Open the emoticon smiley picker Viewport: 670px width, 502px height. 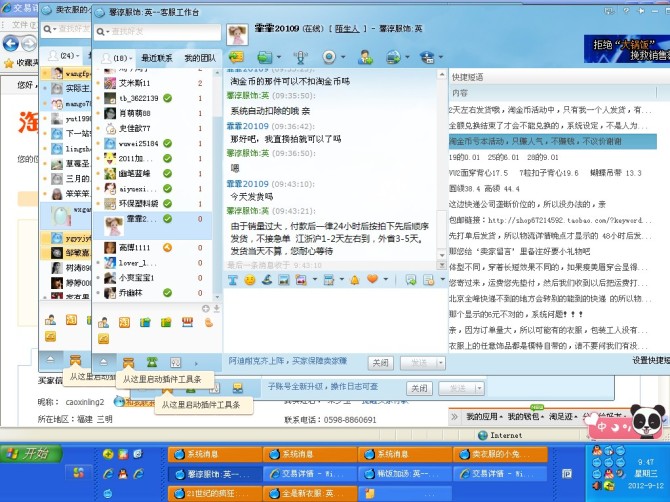(x=250, y=280)
